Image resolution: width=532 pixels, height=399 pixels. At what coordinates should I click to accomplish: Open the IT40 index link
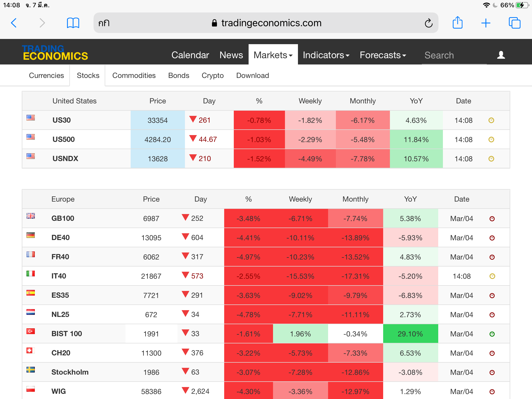click(59, 276)
